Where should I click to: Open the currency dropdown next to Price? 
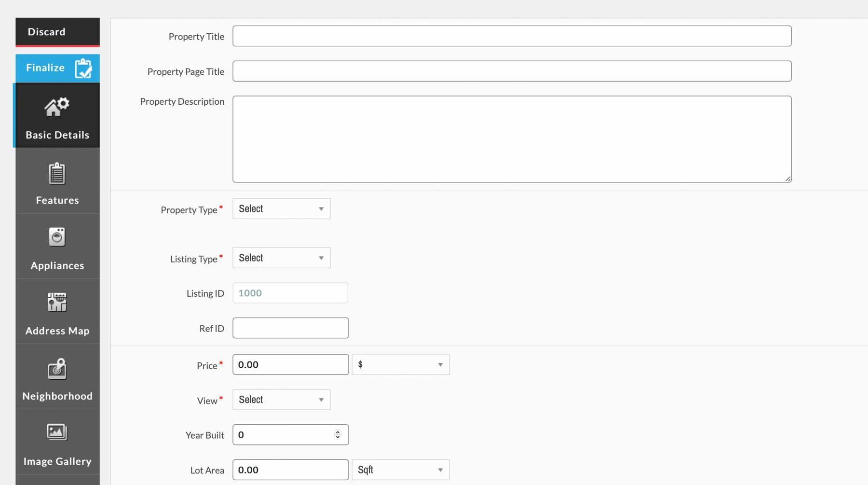coord(400,364)
